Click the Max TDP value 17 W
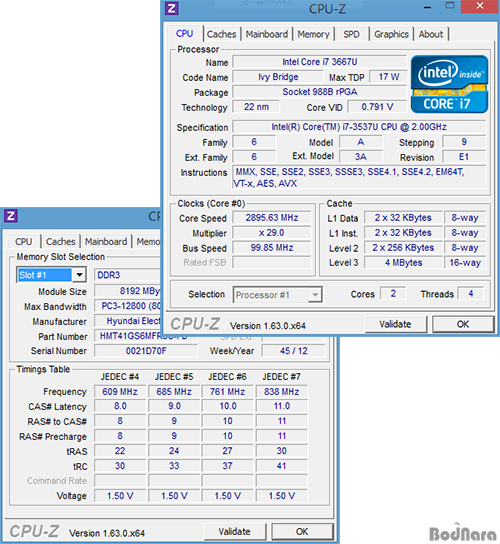The image size is (500, 544). [388, 77]
